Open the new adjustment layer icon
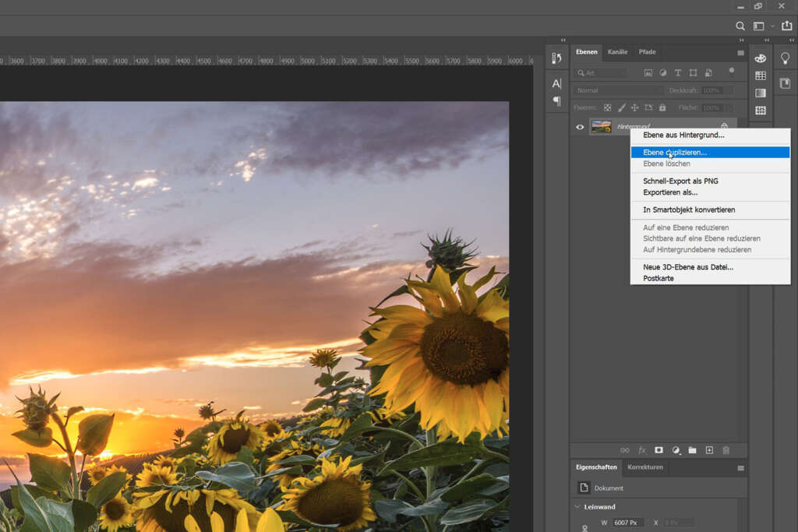The height and width of the screenshot is (532, 798). pos(676,450)
